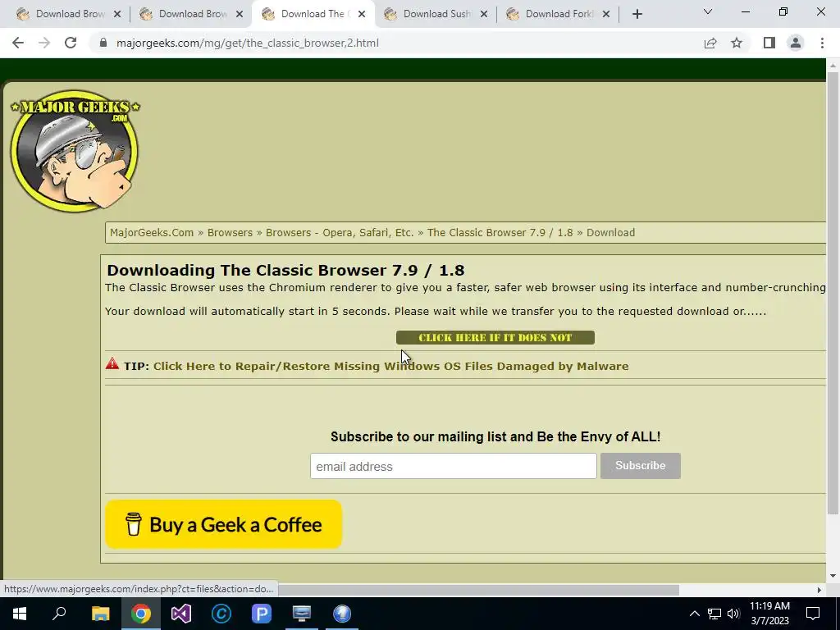Click CLICK HERE IF IT DOES NOT button

point(495,337)
